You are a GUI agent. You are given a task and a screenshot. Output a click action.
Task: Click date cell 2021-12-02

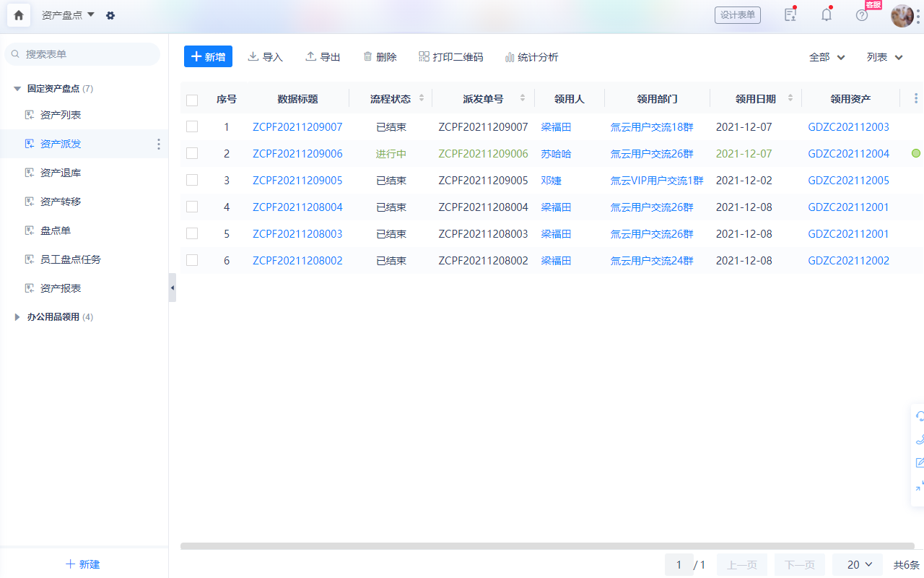[744, 181]
